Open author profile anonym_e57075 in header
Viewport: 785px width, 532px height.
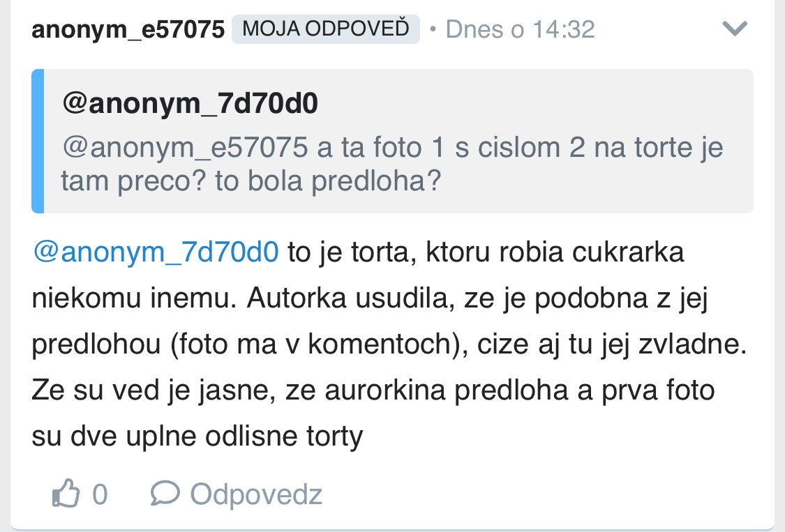click(x=128, y=29)
